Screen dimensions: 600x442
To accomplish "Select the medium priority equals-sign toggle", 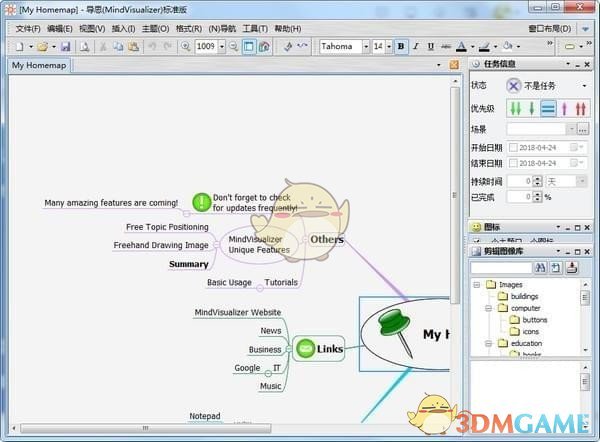I will point(548,108).
